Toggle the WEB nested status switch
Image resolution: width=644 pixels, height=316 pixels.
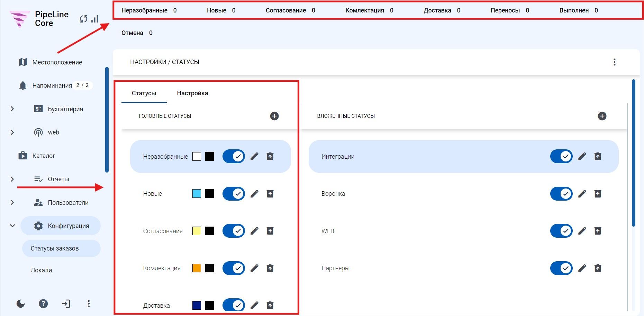[x=561, y=231]
